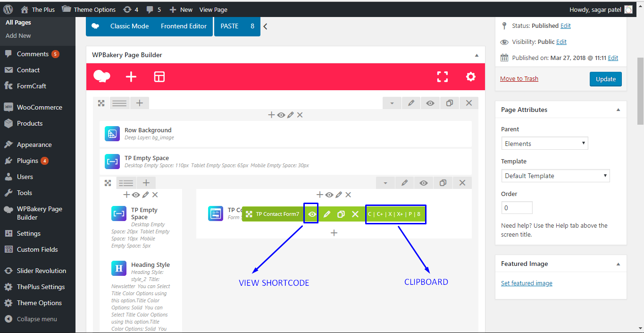Toggle visibility of the outer row
644x333 pixels.
click(x=430, y=103)
